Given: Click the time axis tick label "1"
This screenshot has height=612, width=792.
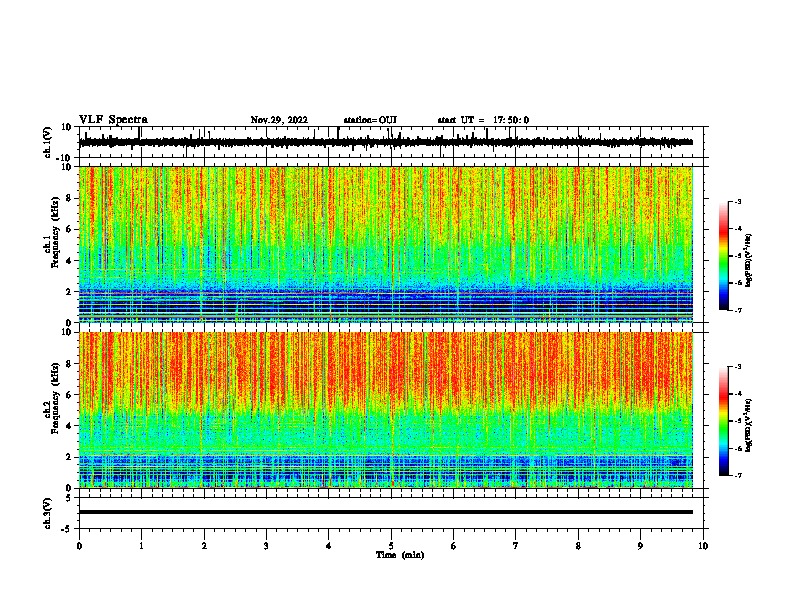Looking at the screenshot, I should click(141, 546).
